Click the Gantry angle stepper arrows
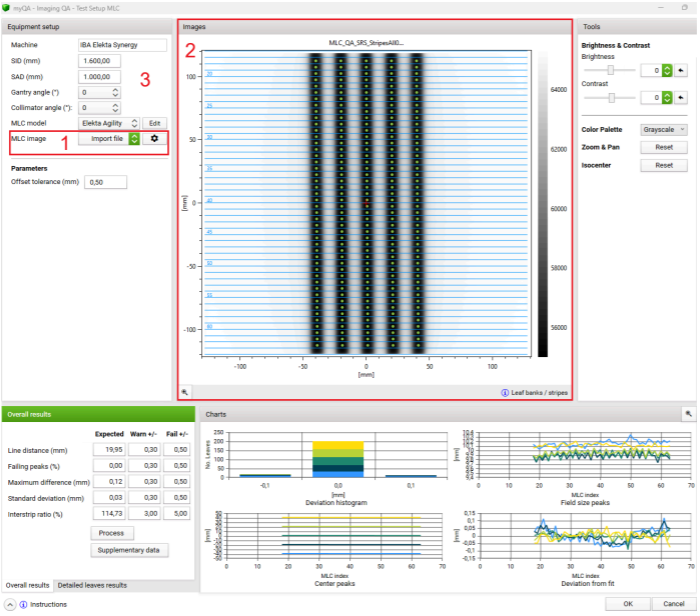 (x=115, y=92)
